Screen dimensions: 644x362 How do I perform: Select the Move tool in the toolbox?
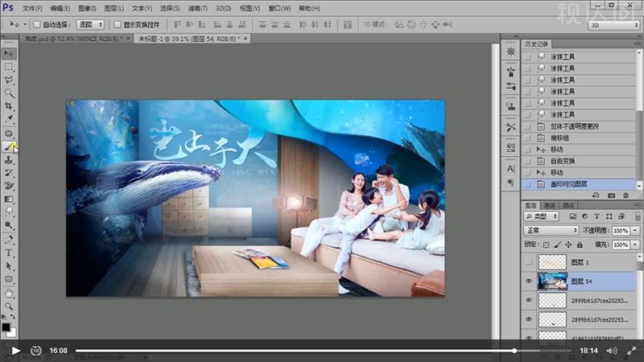[x=8, y=53]
